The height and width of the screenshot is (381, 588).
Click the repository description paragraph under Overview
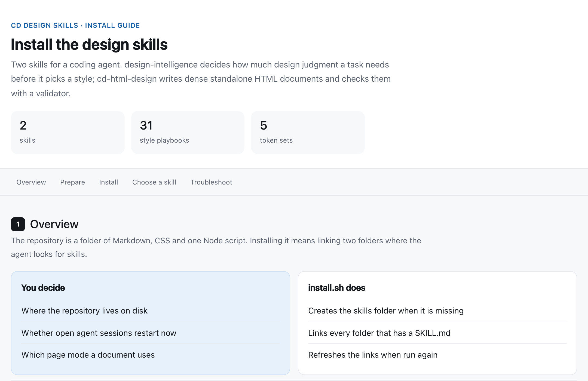[x=216, y=247]
